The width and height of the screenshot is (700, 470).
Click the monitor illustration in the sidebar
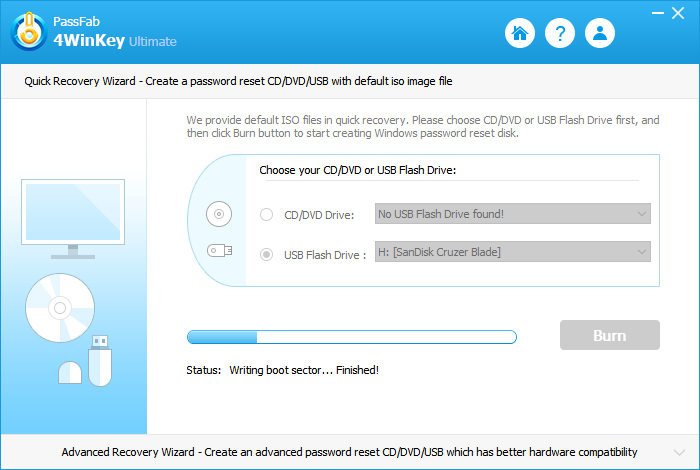point(73,219)
